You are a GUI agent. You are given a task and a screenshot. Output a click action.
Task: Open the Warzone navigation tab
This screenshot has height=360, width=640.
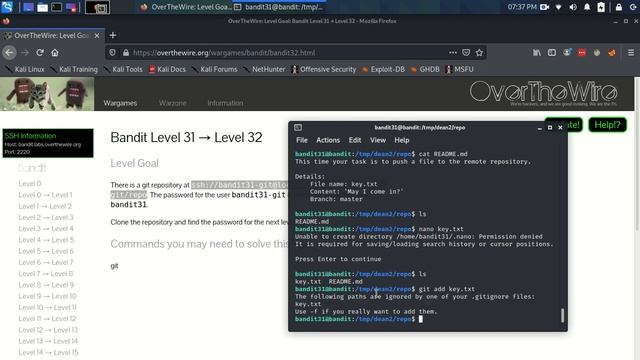172,103
